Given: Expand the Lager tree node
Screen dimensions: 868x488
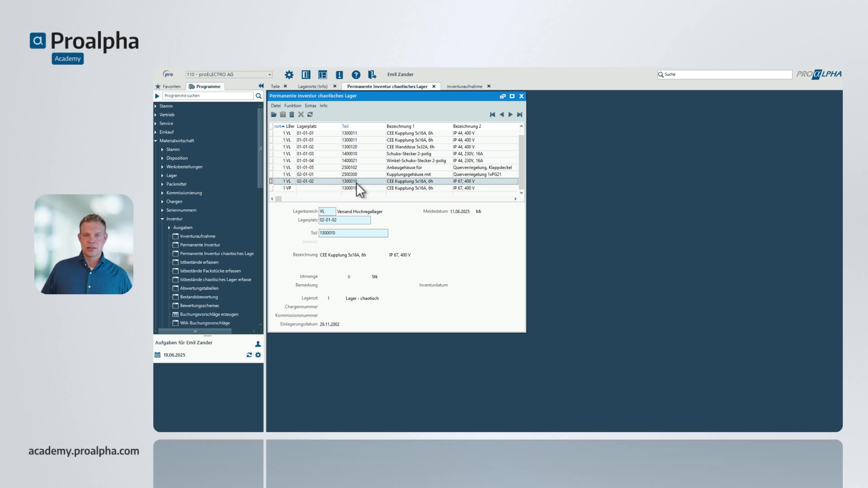Looking at the screenshot, I should [x=163, y=176].
